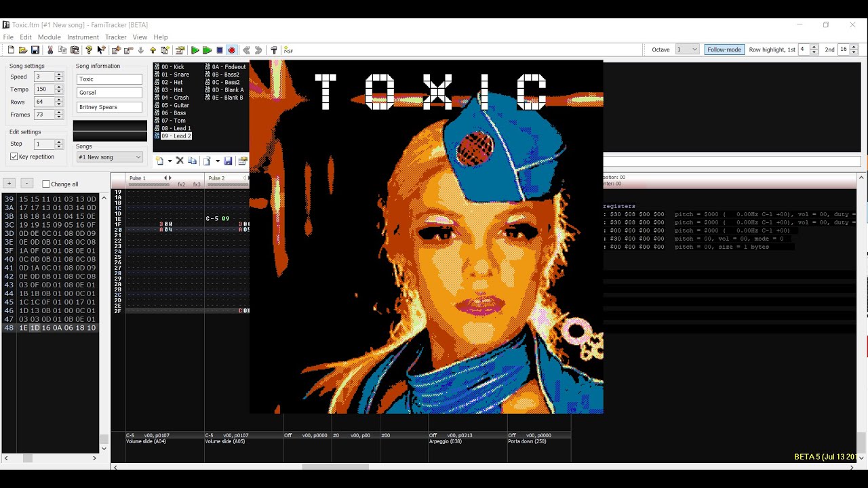Click the song title field Toxic
Viewport: 868px width, 488px height.
[x=109, y=79]
